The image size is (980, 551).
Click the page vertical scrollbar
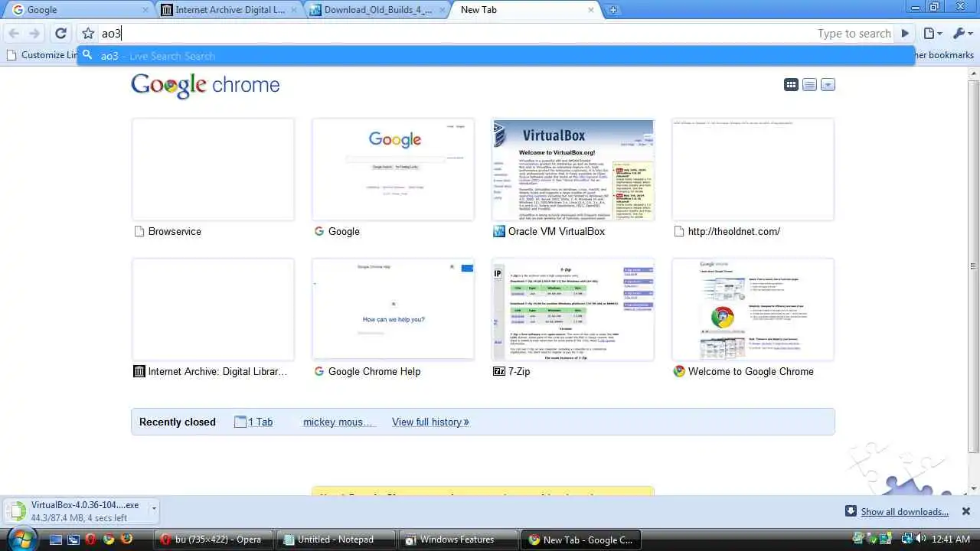[974, 266]
